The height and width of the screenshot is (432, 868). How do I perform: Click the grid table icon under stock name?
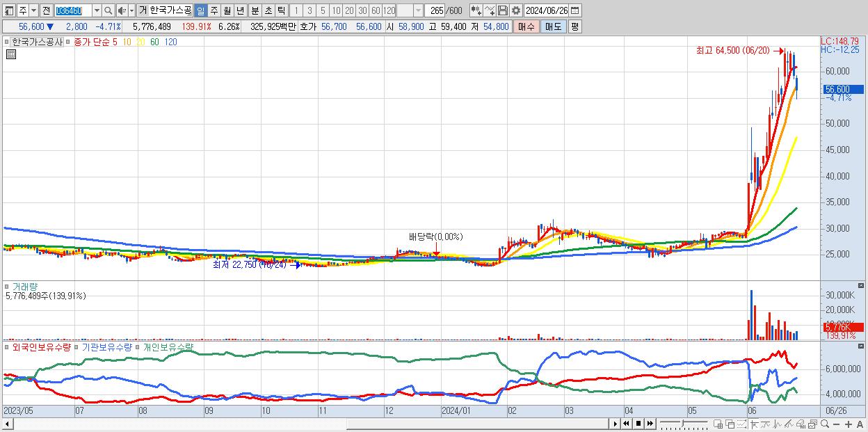10,55
